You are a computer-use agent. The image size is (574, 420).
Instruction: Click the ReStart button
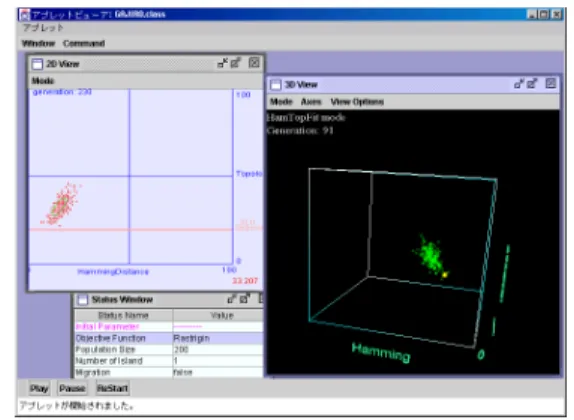[x=112, y=389]
